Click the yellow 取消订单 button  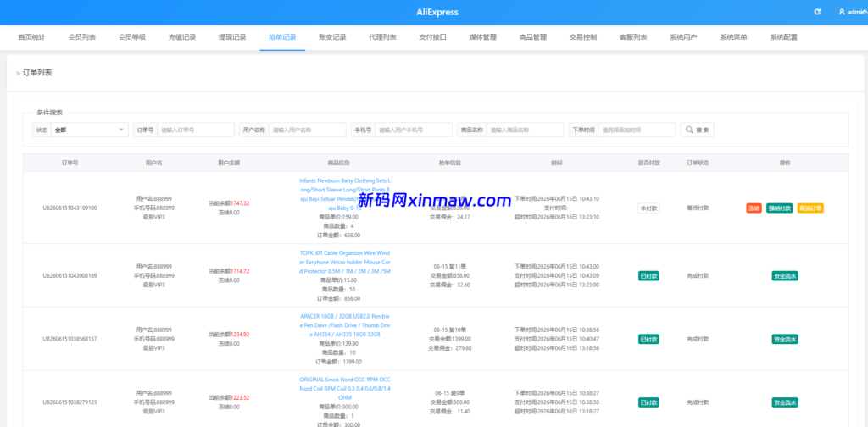[810, 208]
